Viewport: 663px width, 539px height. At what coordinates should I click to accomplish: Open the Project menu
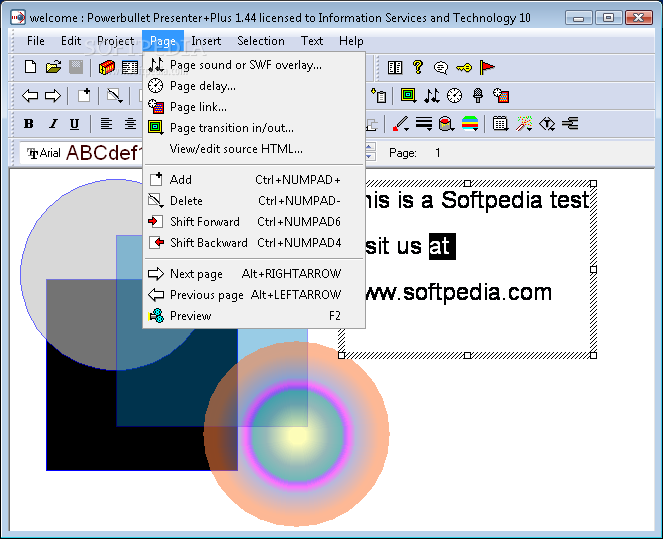click(115, 41)
